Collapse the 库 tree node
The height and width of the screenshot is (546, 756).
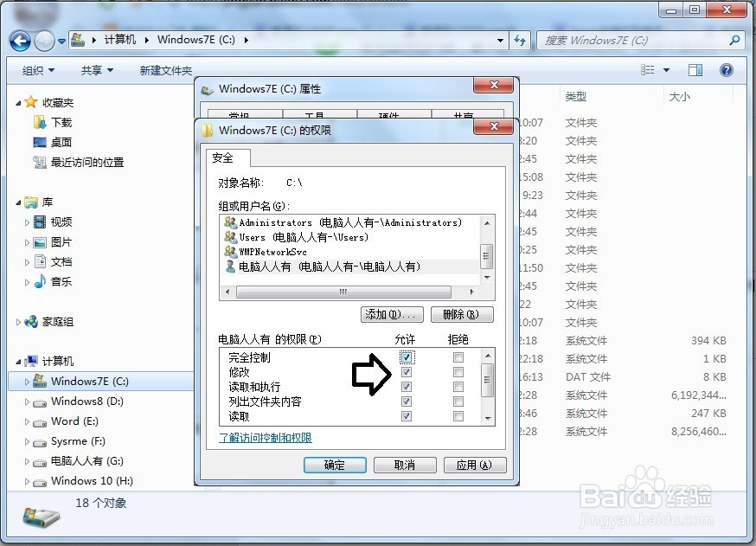click(18, 202)
